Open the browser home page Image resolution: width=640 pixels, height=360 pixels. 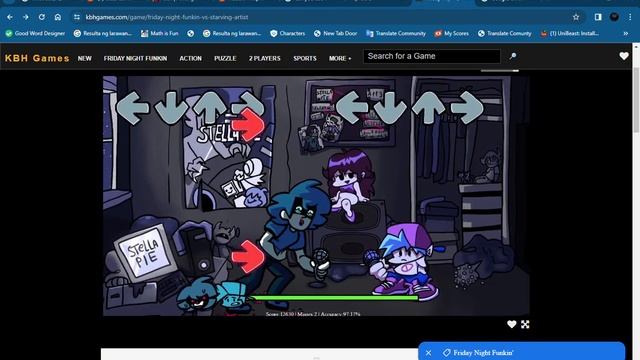(x=58, y=17)
